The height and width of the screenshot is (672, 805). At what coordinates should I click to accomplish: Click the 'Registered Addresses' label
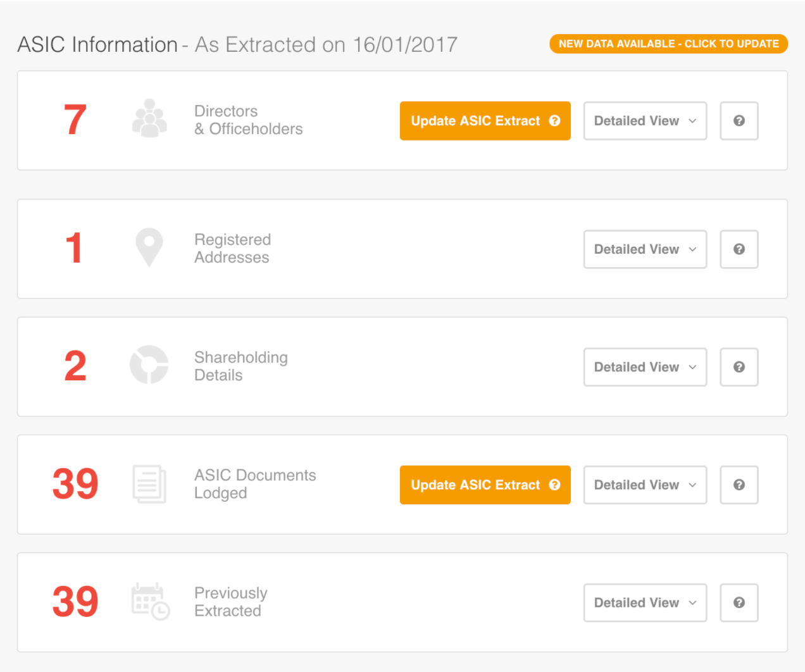click(233, 249)
